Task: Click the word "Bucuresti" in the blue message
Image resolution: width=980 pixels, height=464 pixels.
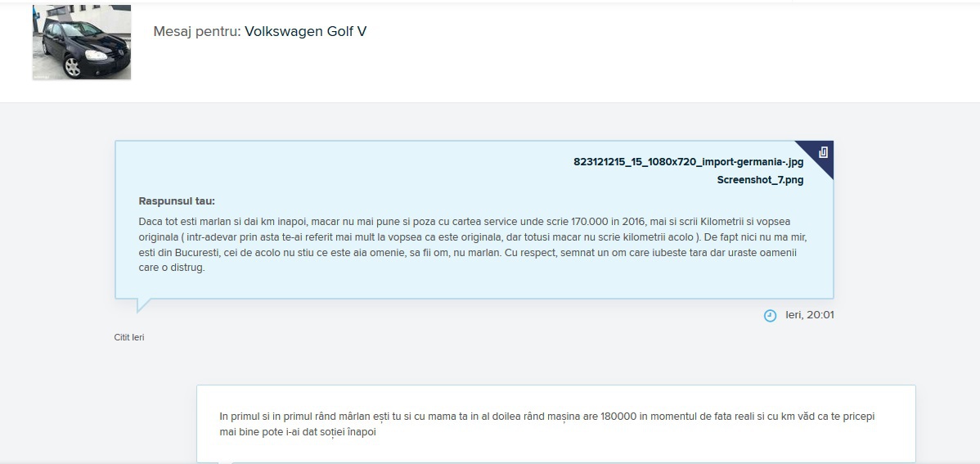Action: [198, 252]
